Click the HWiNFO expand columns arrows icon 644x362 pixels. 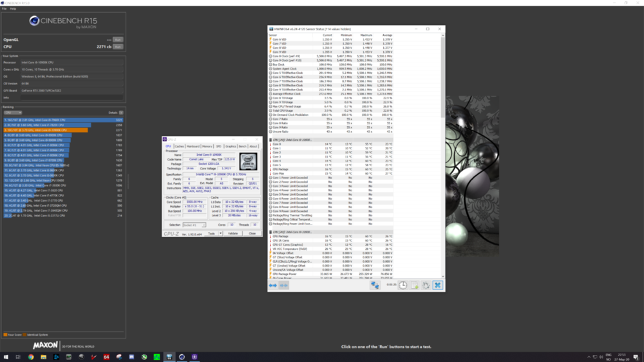pos(272,285)
